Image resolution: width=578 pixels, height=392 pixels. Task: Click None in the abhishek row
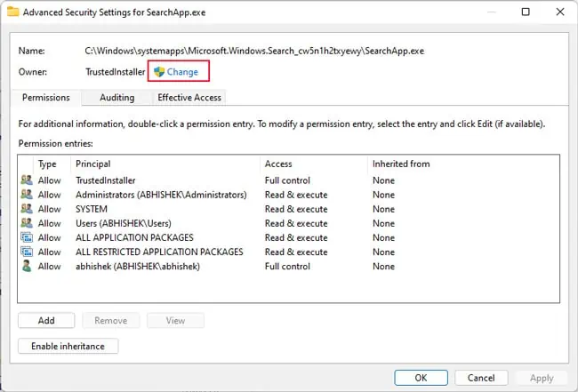(x=383, y=267)
